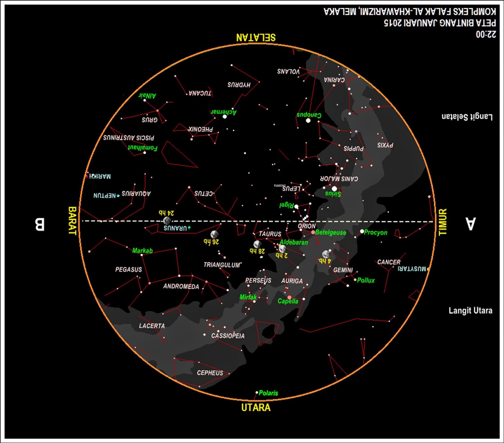Image resolution: width=504 pixels, height=443 pixels.
Task: Click the Marikh planet marker
Action: click(x=87, y=177)
